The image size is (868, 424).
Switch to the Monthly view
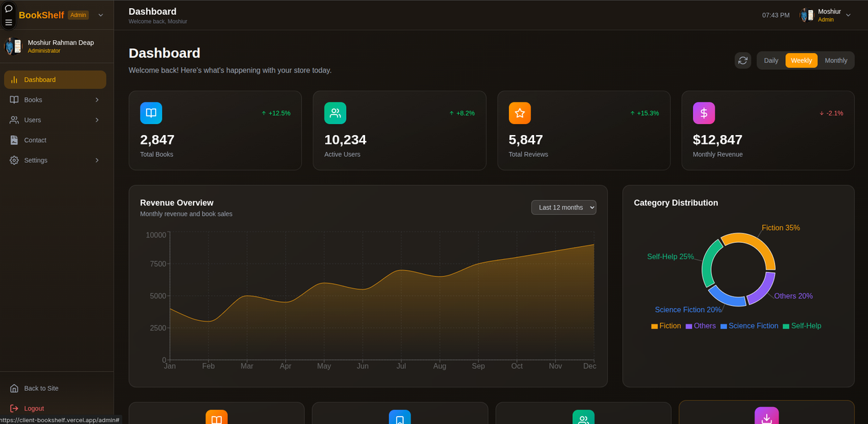[x=836, y=60]
